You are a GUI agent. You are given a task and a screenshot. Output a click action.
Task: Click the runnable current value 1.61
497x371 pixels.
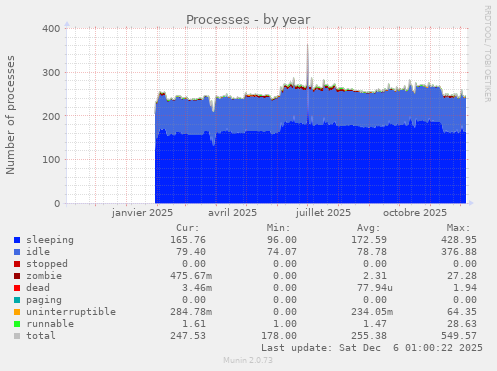pos(194,324)
